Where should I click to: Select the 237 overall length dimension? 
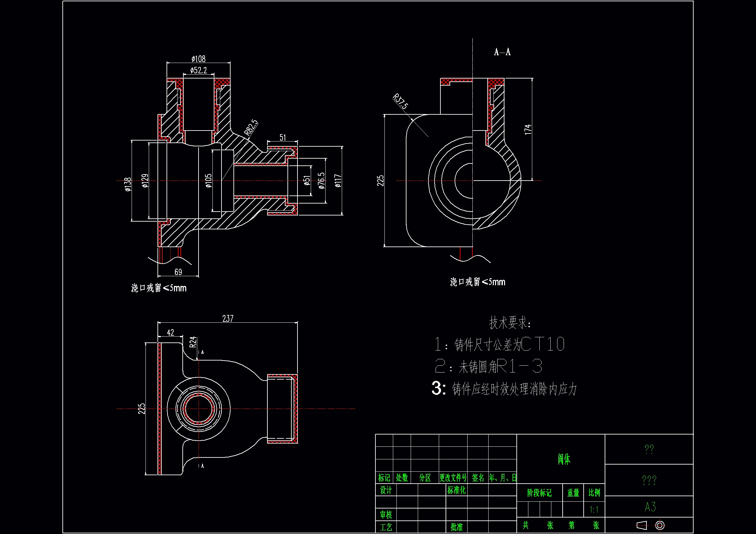click(228, 319)
